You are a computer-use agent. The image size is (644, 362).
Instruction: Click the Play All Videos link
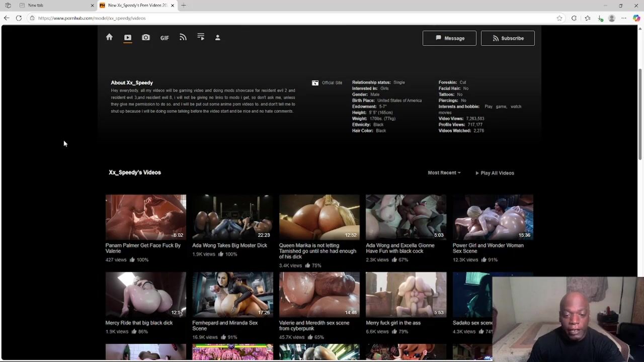495,173
